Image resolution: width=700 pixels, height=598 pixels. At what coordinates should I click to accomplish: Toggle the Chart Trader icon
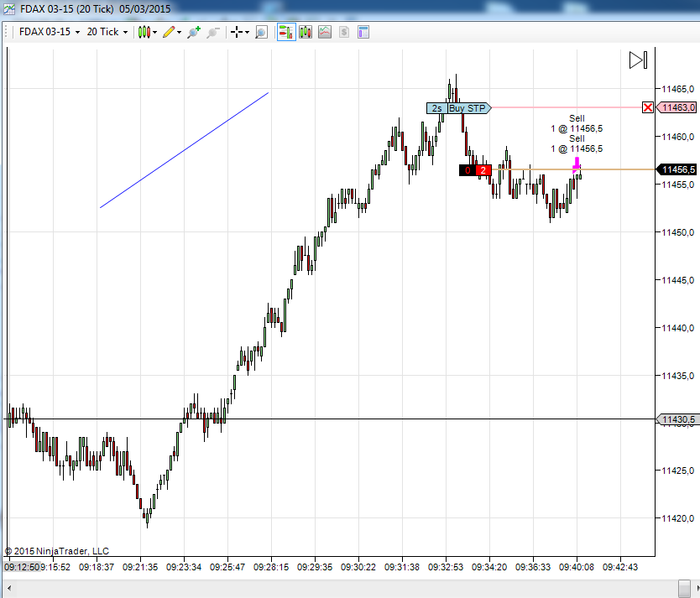[286, 32]
